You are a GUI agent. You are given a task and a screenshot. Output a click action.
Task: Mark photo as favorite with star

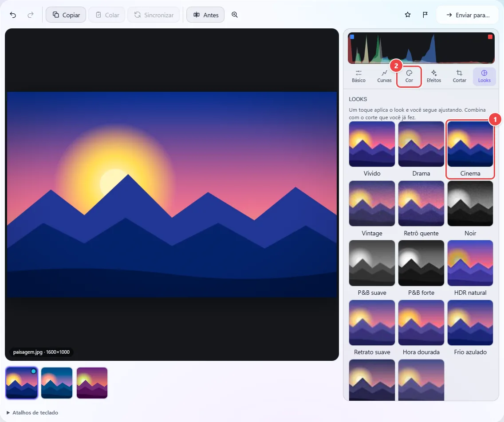(x=408, y=15)
